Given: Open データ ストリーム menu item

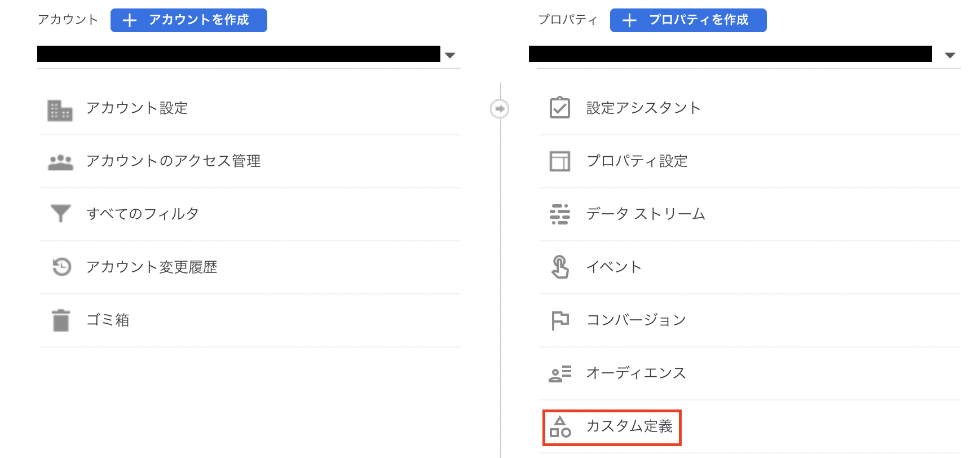Looking at the screenshot, I should pos(750,214).
